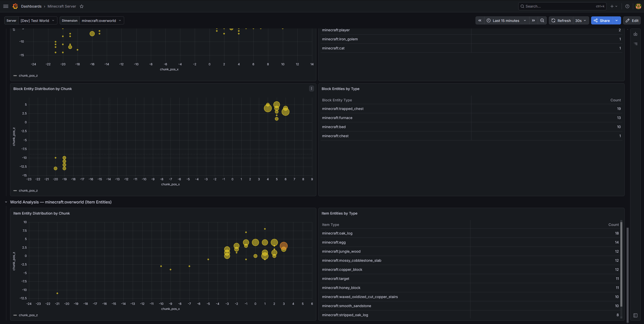Screen dimensions: 644x324
Task: Click the export icon in right sidebar
Action: coord(635,34)
